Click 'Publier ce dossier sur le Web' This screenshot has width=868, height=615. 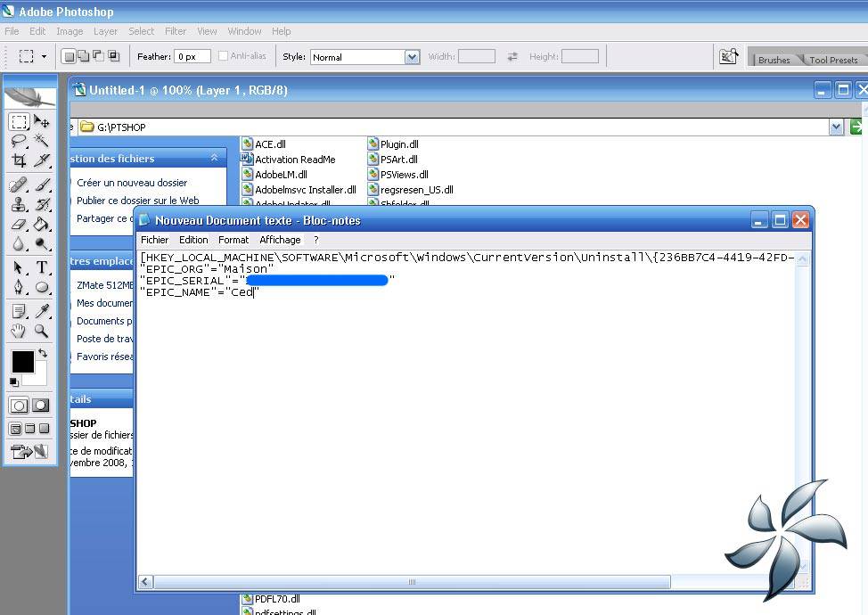[138, 201]
